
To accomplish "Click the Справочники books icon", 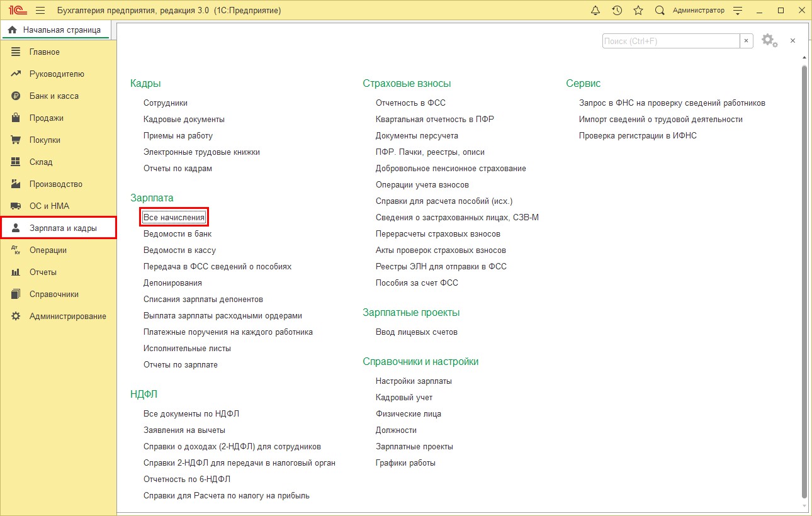I will coord(16,294).
